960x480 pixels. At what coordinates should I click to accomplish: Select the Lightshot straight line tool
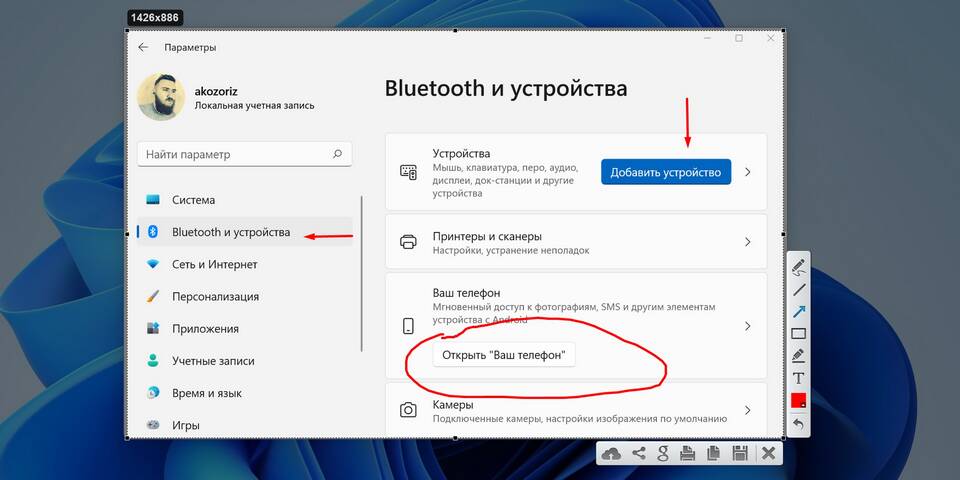tap(798, 290)
